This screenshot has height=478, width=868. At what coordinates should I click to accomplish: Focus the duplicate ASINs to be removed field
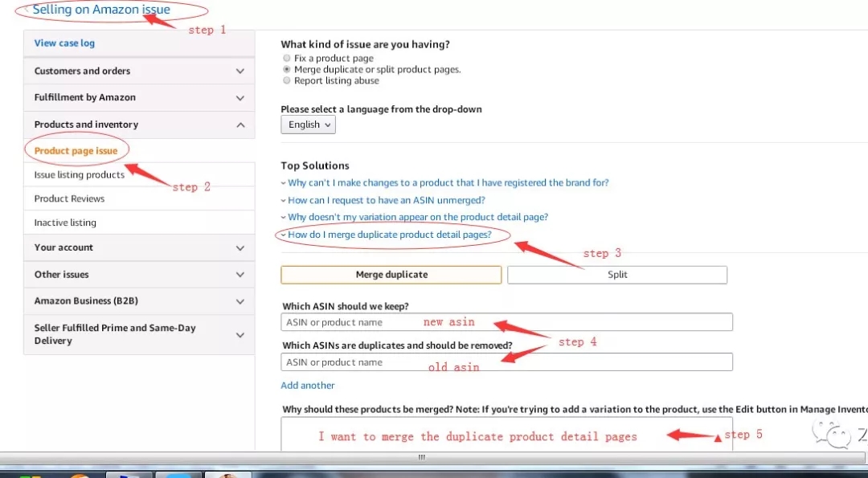pyautogui.click(x=506, y=362)
